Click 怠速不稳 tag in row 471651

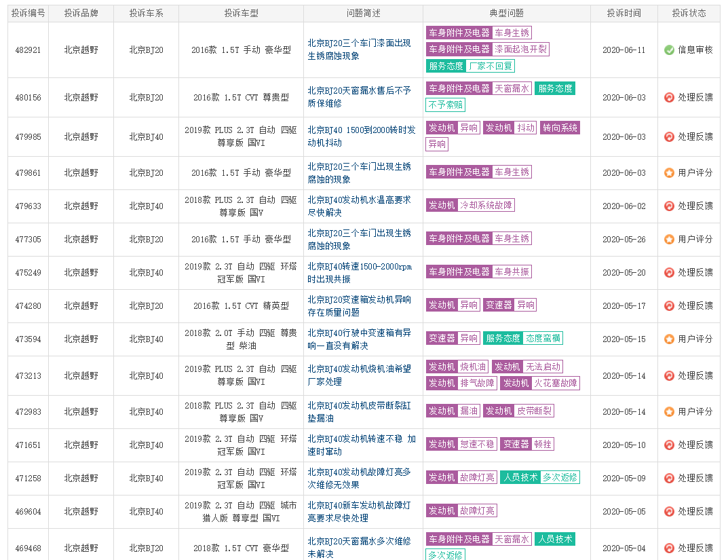(x=477, y=445)
